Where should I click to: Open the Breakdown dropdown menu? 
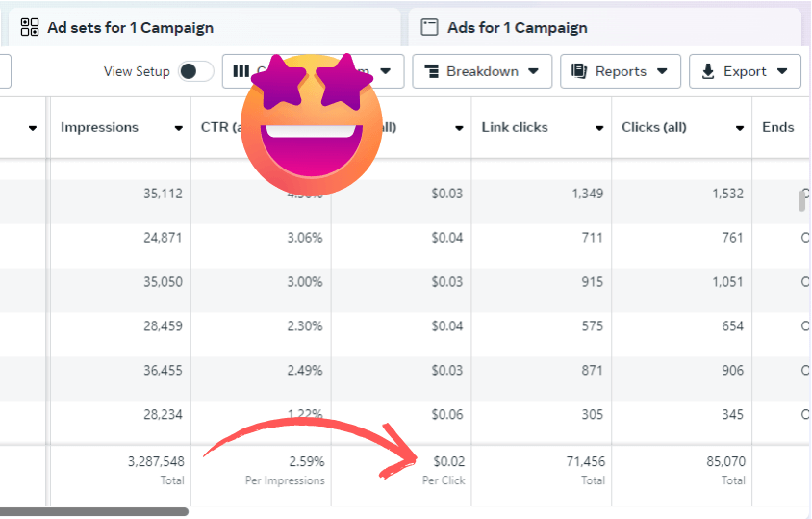pyautogui.click(x=533, y=71)
